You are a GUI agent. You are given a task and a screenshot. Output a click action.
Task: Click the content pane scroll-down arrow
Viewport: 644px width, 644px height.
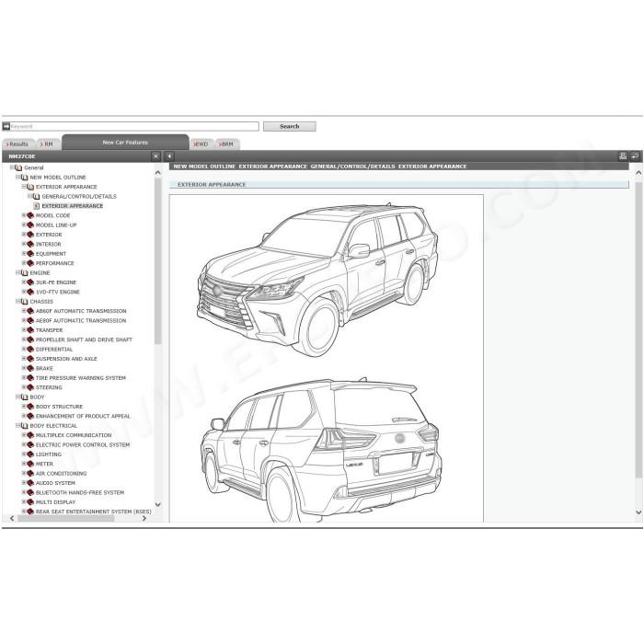(x=638, y=512)
